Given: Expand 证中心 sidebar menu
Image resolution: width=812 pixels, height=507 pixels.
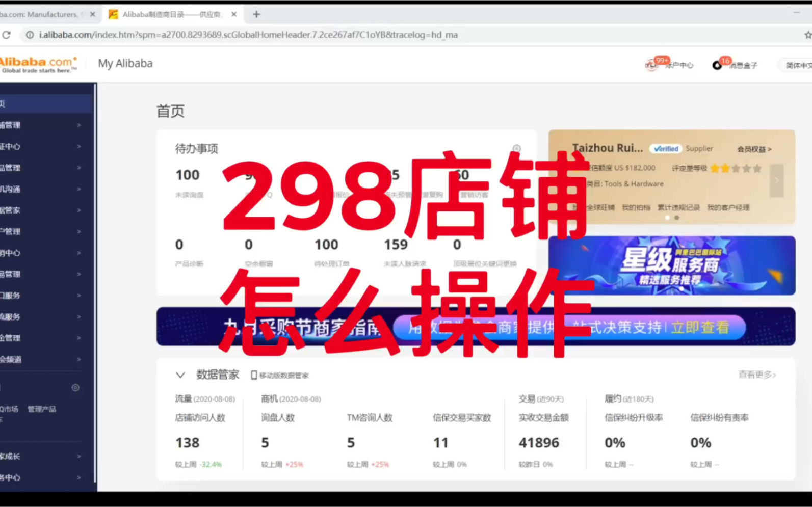Looking at the screenshot, I should (x=46, y=146).
